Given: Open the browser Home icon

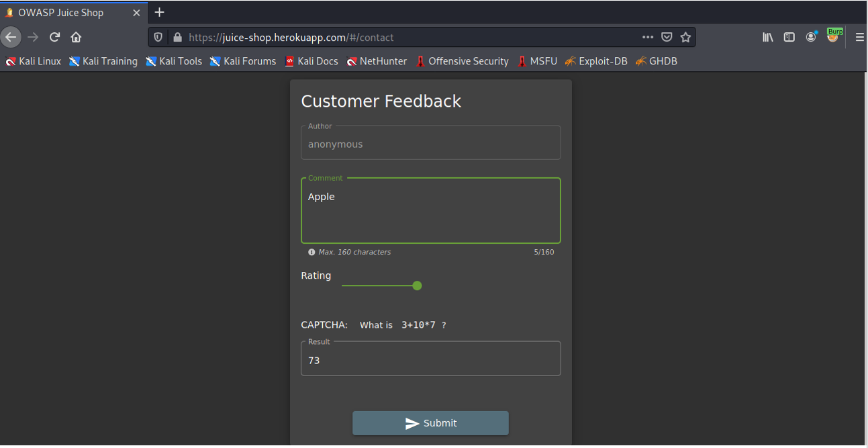Looking at the screenshot, I should pyautogui.click(x=76, y=37).
